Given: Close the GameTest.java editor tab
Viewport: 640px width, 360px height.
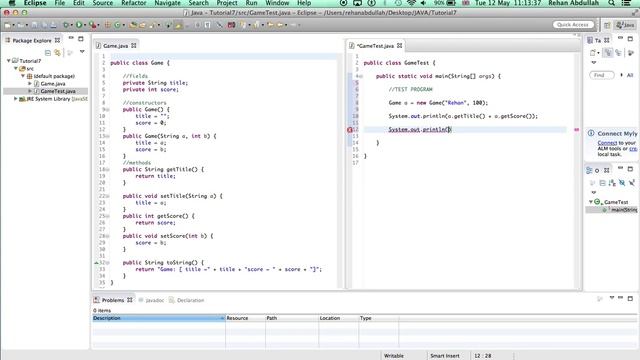Looking at the screenshot, I should [400, 46].
